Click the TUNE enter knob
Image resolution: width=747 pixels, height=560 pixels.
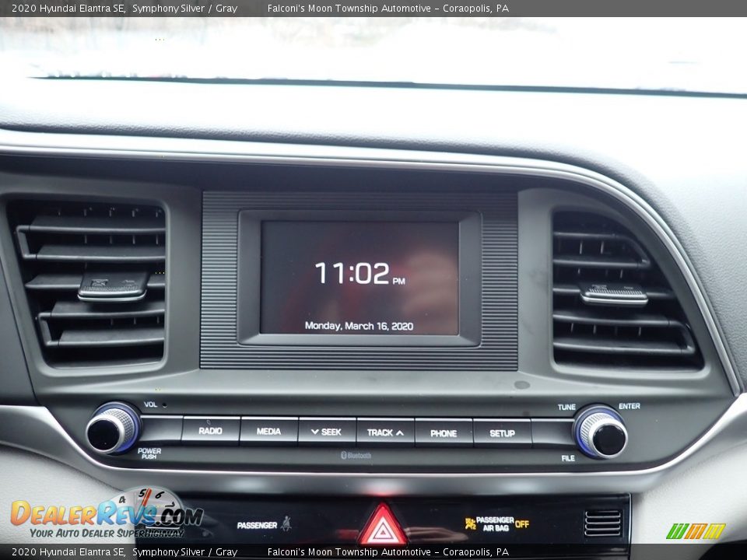point(600,432)
